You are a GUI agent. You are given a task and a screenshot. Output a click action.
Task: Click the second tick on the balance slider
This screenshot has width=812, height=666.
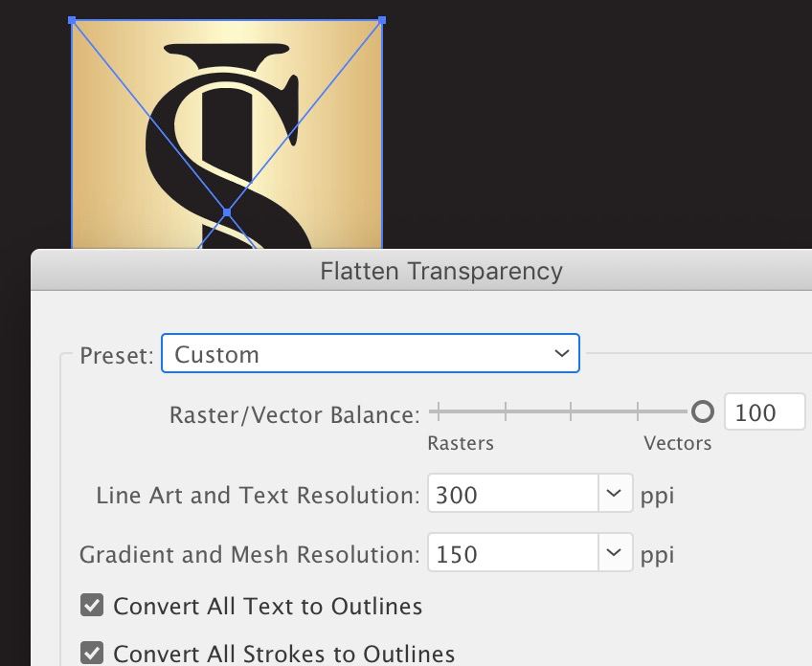pos(506,412)
